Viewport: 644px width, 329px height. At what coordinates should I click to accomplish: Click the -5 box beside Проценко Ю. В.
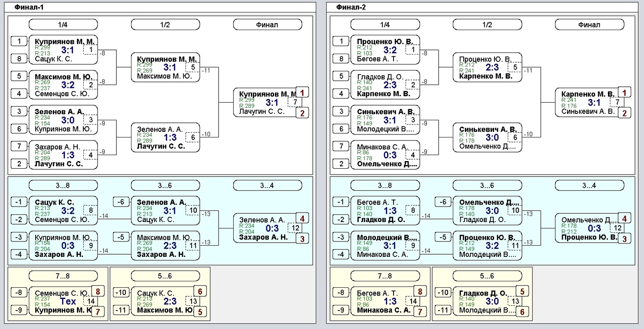tap(443, 237)
